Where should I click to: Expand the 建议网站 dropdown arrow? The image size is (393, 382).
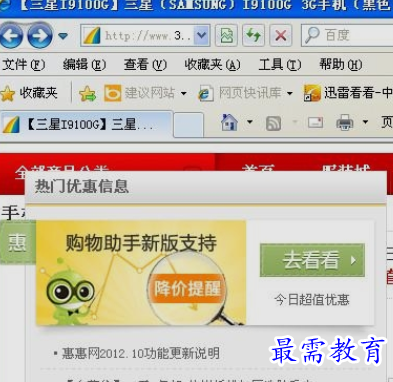tap(184, 94)
